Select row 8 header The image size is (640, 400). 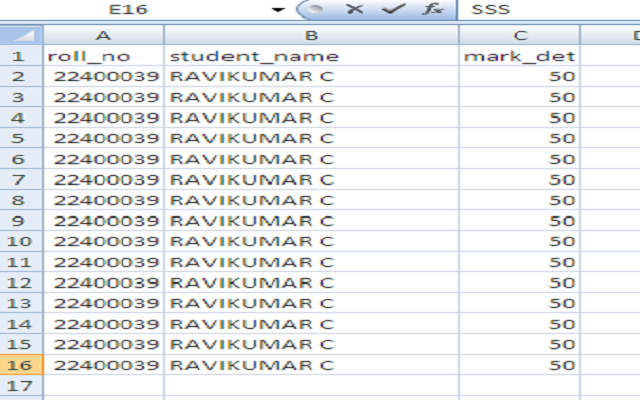pyautogui.click(x=21, y=200)
